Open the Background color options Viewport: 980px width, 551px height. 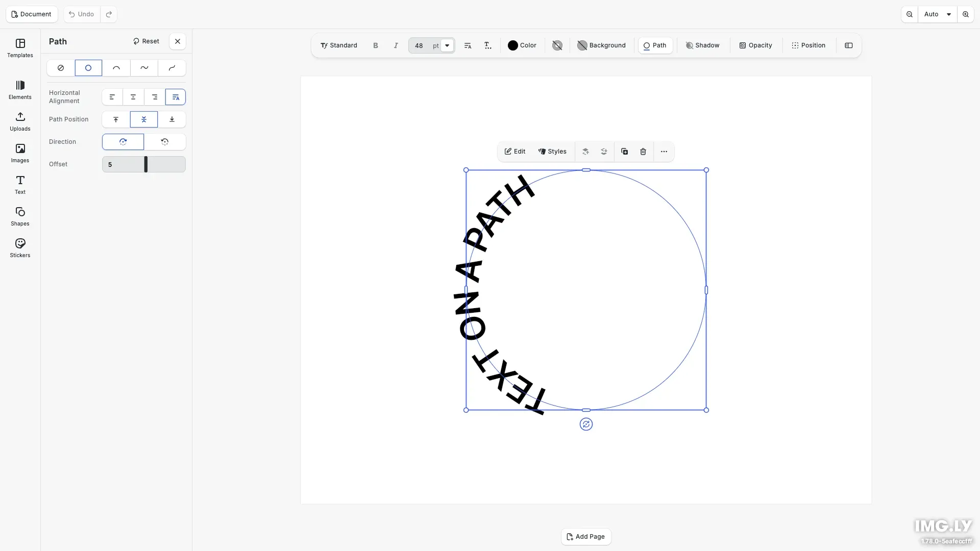click(x=601, y=45)
